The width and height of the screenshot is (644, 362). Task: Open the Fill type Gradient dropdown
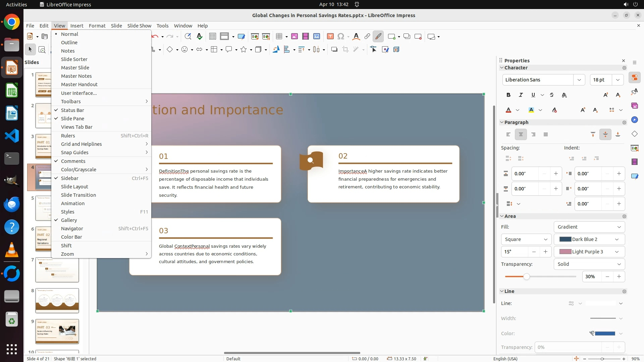(x=589, y=227)
